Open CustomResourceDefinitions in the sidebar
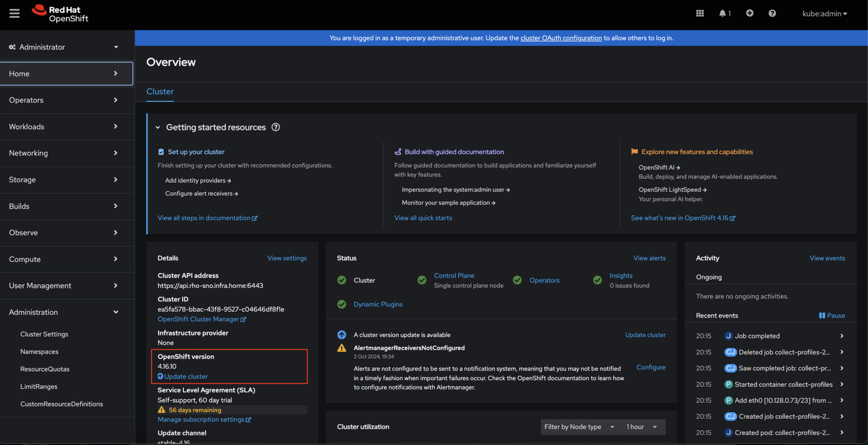Screen dimensions: 868x445 (x=62, y=404)
